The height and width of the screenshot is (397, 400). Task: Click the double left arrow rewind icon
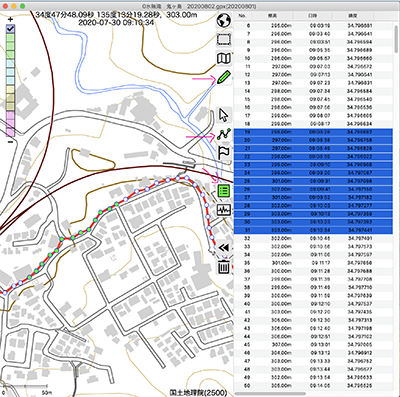tap(224, 248)
